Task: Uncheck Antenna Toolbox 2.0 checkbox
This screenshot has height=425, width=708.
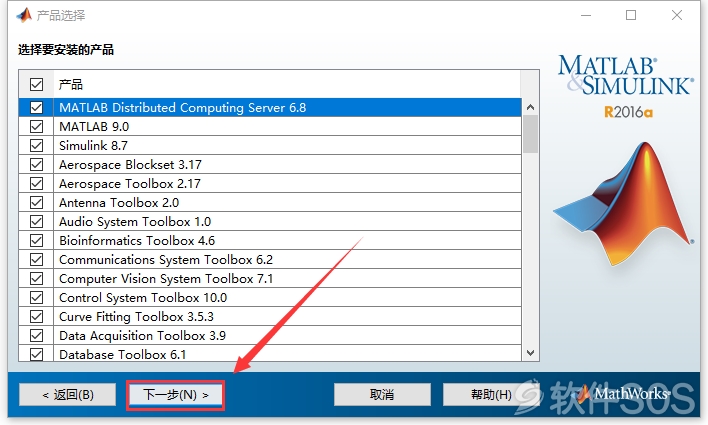Action: click(36, 202)
